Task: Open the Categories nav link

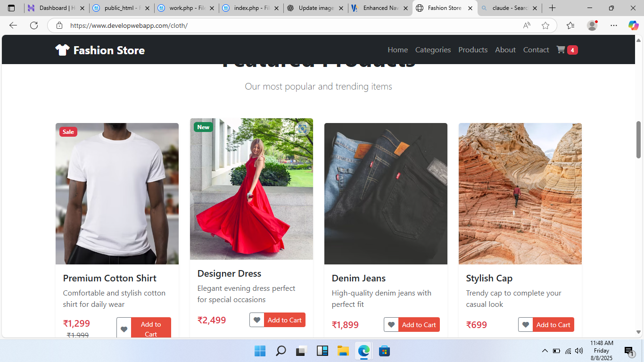Action: coord(433,50)
